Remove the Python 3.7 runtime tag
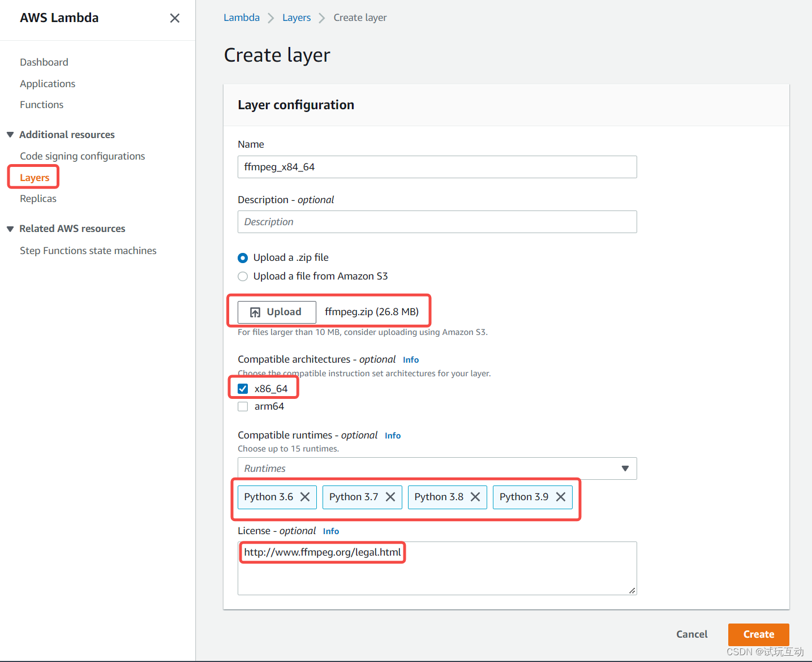The image size is (812, 662). click(390, 497)
